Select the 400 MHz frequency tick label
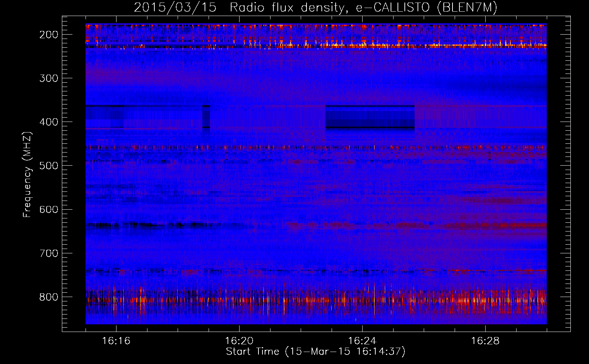Viewport: 589px width, 364px height. [49, 122]
